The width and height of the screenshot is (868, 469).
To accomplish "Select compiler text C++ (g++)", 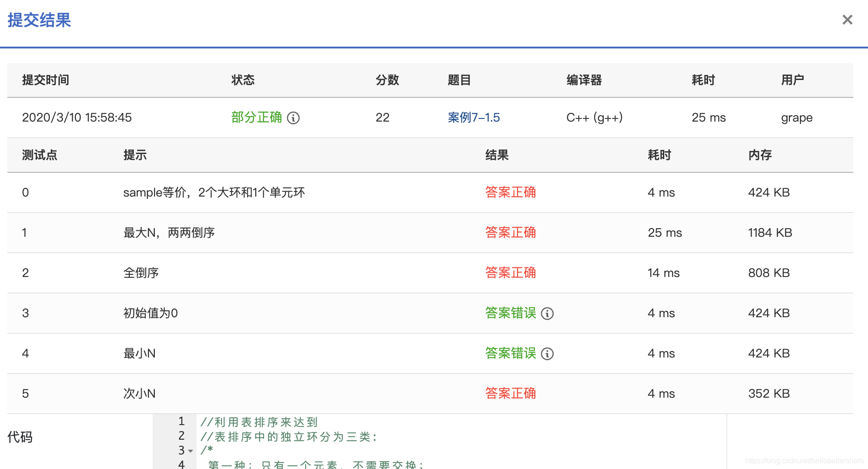I will click(594, 117).
